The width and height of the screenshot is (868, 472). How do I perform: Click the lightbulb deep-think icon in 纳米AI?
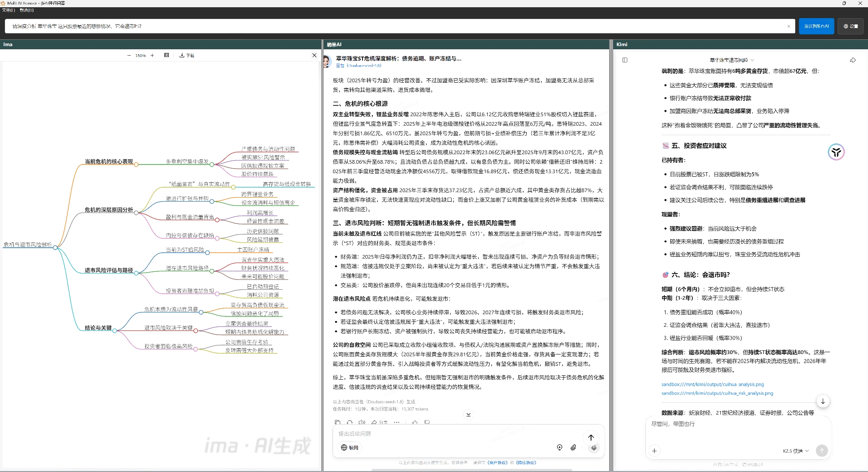coord(560,448)
